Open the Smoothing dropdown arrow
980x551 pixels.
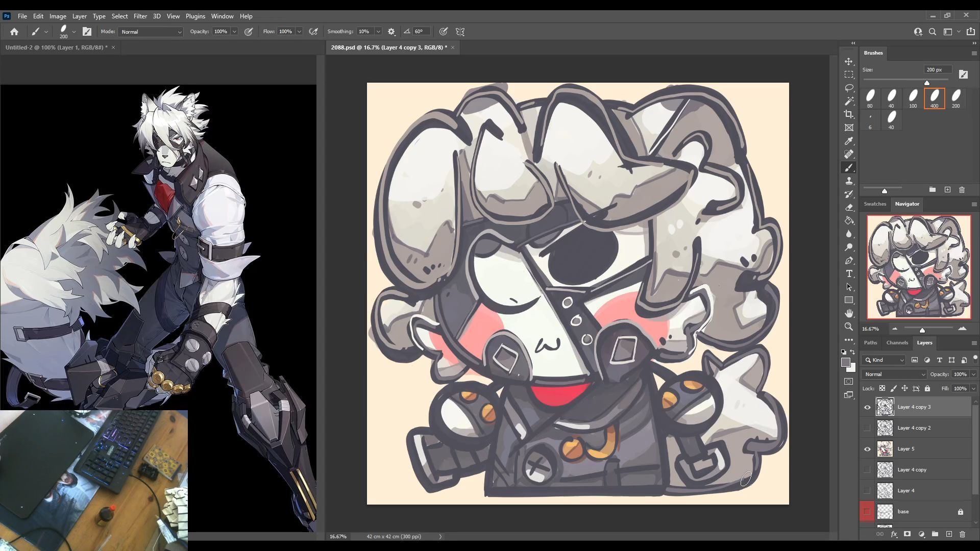[x=378, y=32]
